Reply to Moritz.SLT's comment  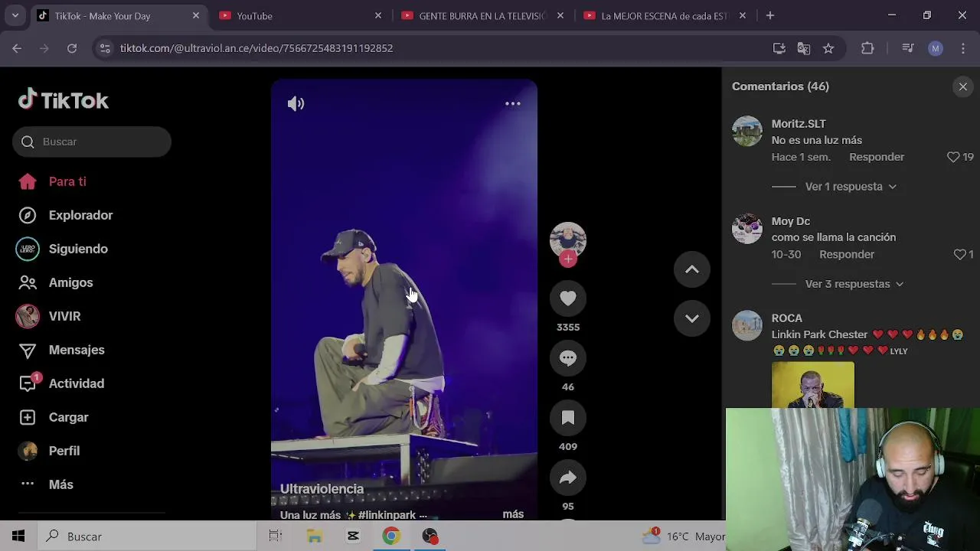(877, 157)
